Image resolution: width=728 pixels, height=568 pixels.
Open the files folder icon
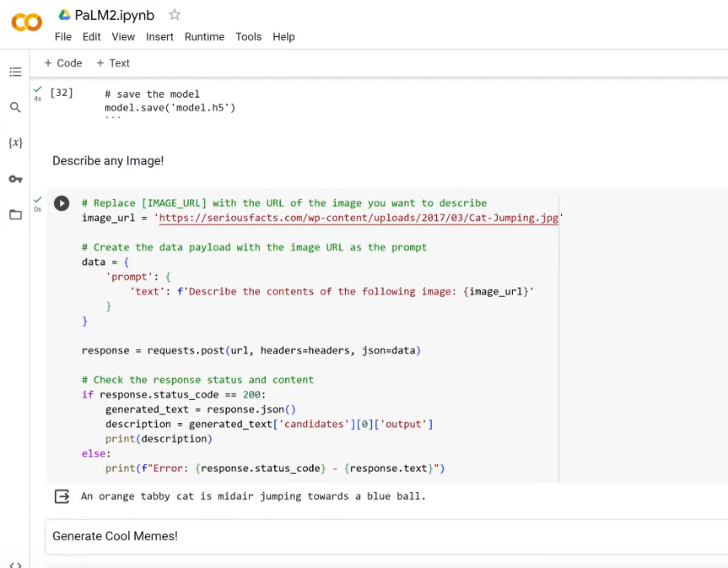tap(15, 215)
